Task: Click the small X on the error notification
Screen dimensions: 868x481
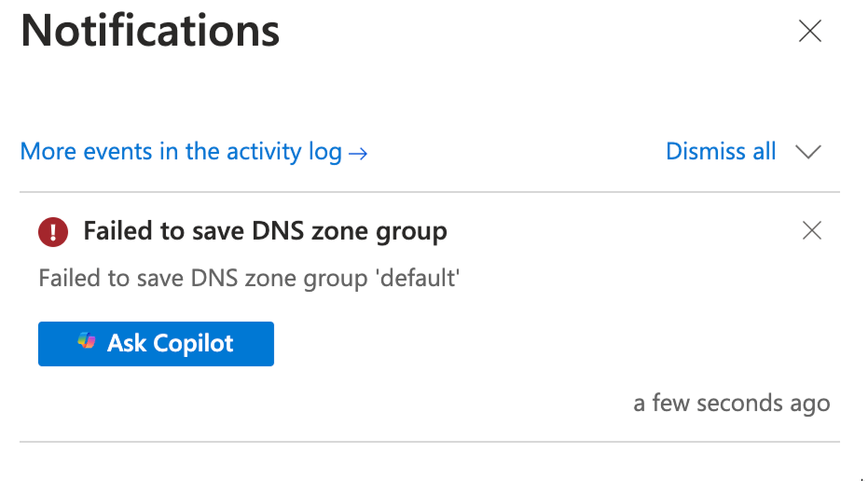Action: tap(812, 230)
